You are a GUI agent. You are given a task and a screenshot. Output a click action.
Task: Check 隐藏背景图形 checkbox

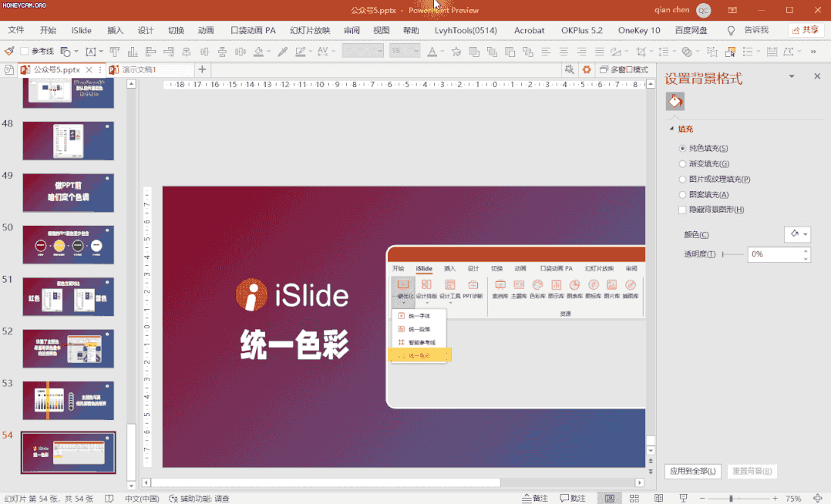682,210
